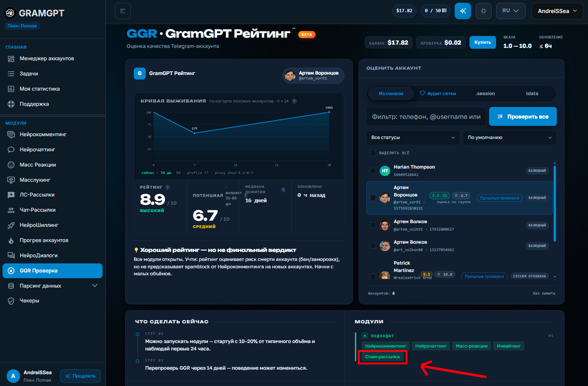Collapse the ПОДХОДИТ modules group plus icon
Image resolution: width=588 pixels, height=386 pixels.
tap(365, 336)
